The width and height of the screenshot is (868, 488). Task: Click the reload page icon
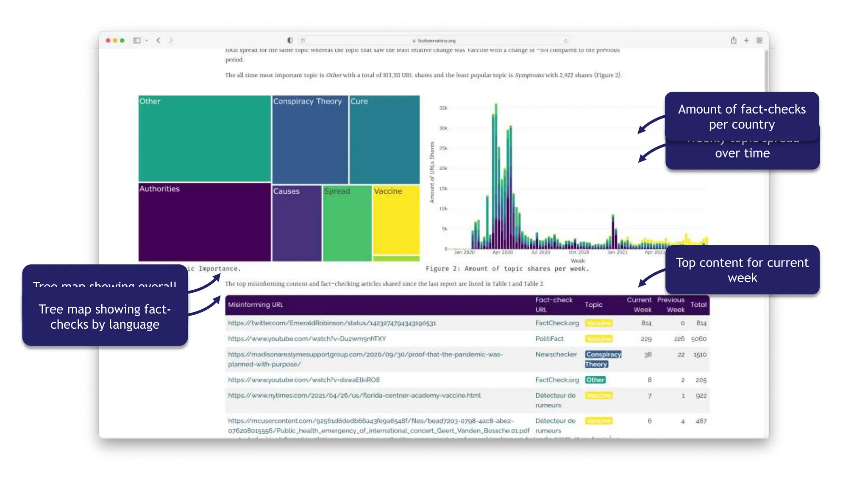pyautogui.click(x=565, y=41)
